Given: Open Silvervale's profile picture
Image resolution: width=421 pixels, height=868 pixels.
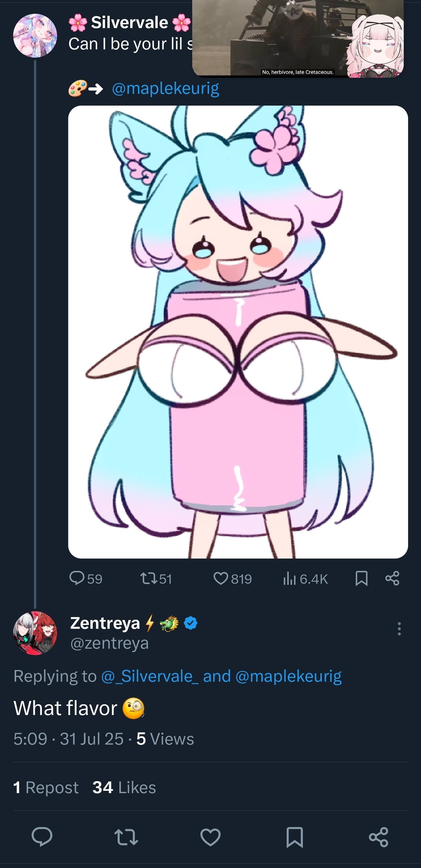Looking at the screenshot, I should point(35,35).
